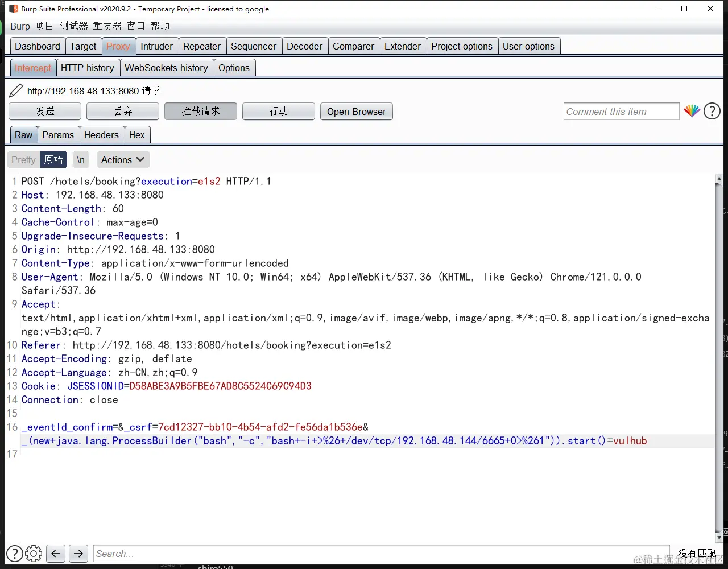Click the Origin header line
This screenshot has height=569, width=728.
click(118, 249)
